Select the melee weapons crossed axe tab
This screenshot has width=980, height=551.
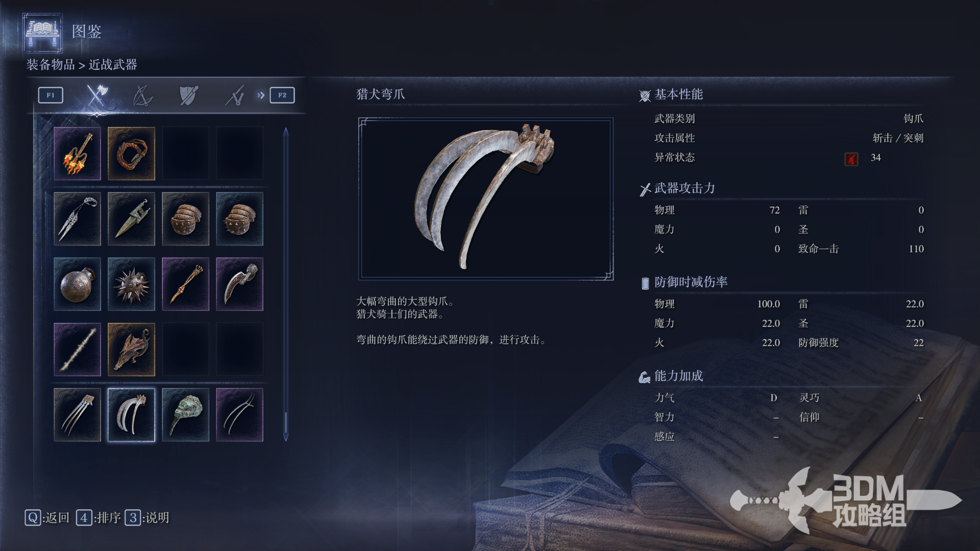pos(96,95)
